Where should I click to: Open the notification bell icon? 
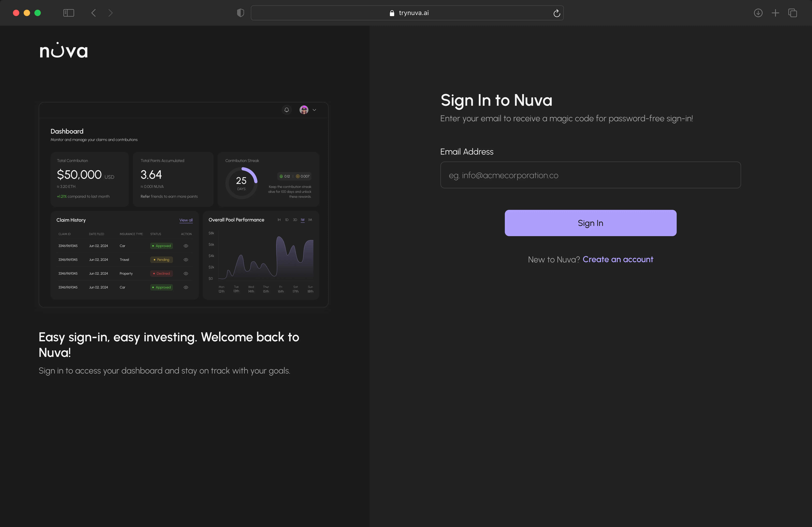287,110
